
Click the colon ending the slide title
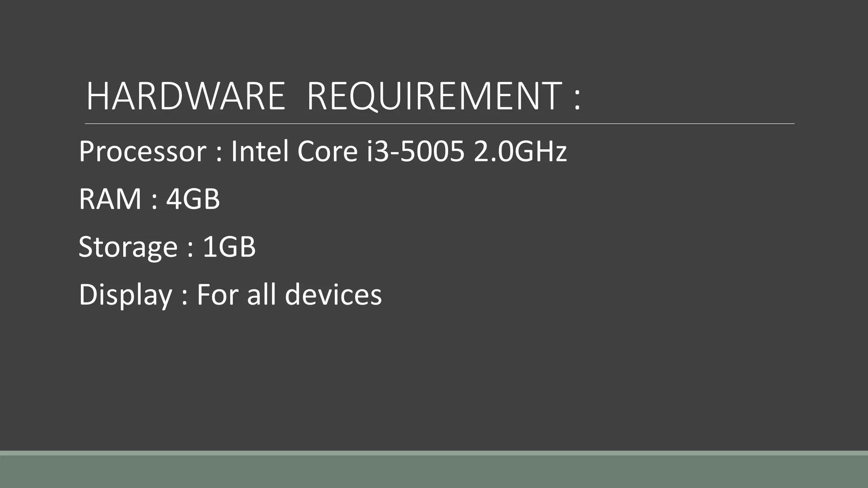576,100
